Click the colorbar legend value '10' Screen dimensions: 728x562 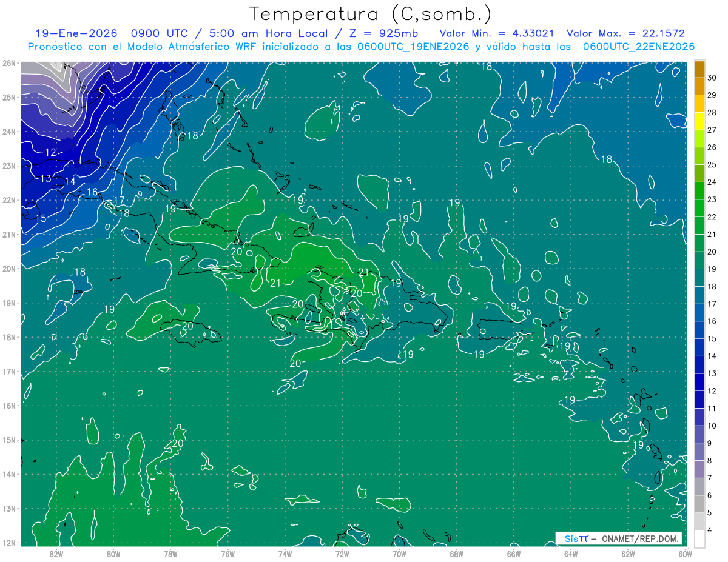[x=713, y=426]
